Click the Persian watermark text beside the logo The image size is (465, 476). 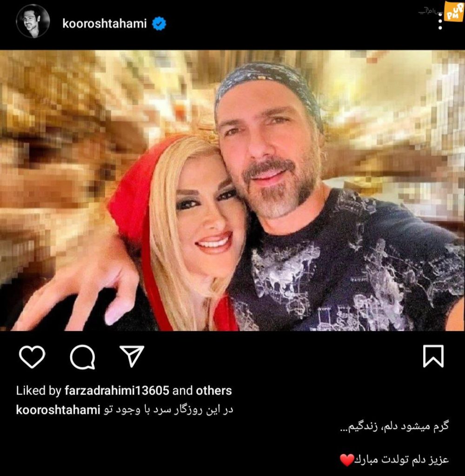pyautogui.click(x=431, y=11)
